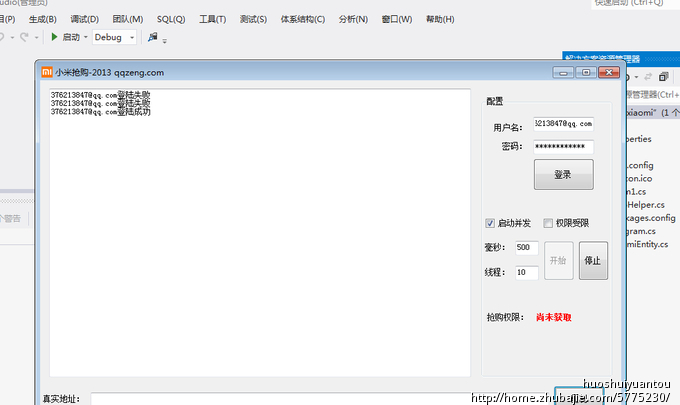Click the 真实地址 input field
The width and height of the screenshot is (680, 405).
click(x=321, y=399)
